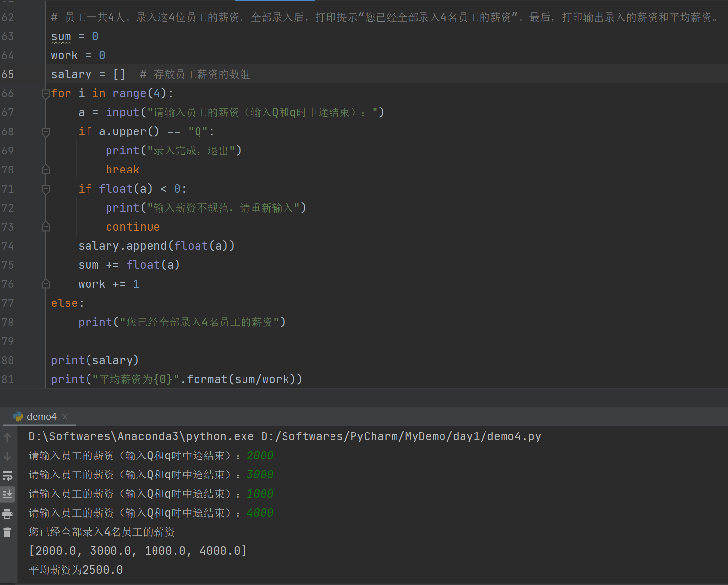Click the else keyword on line 77
Viewport: 728px width, 585px height.
pyautogui.click(x=65, y=303)
